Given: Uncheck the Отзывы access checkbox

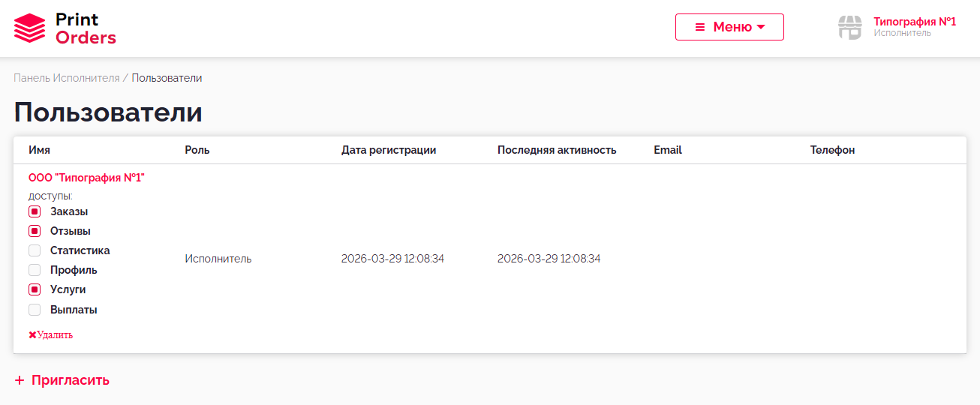Looking at the screenshot, I should click(x=35, y=231).
